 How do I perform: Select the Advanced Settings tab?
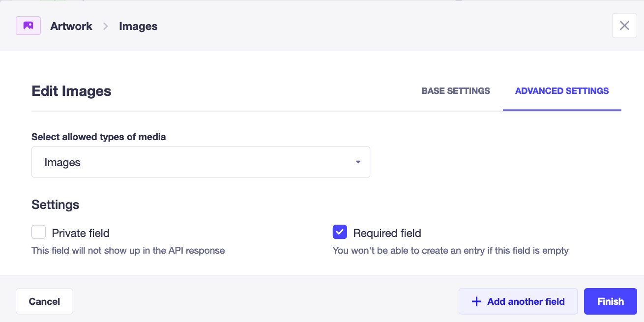[x=562, y=91]
